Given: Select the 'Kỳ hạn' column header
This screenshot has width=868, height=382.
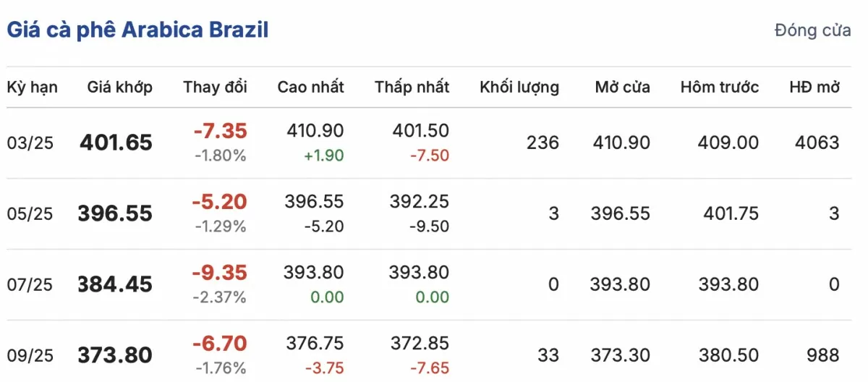Looking at the screenshot, I should click(33, 88).
